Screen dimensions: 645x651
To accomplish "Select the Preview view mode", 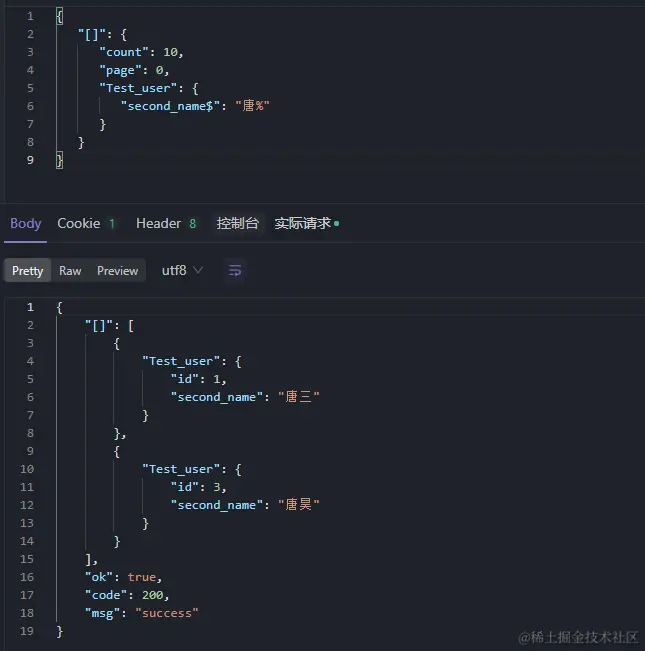I will pyautogui.click(x=117, y=271).
